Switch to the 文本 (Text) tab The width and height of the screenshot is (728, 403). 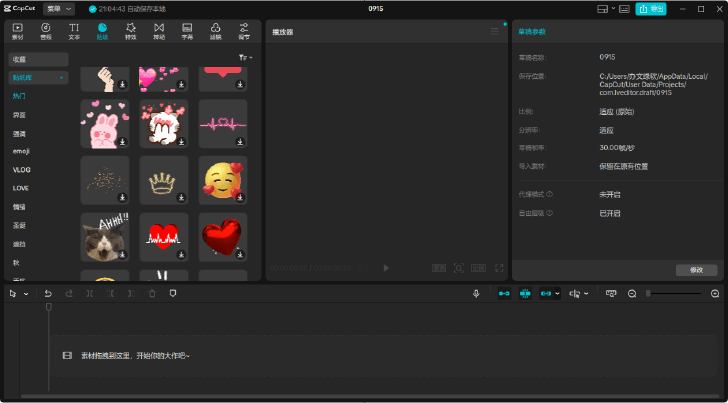[x=74, y=30]
